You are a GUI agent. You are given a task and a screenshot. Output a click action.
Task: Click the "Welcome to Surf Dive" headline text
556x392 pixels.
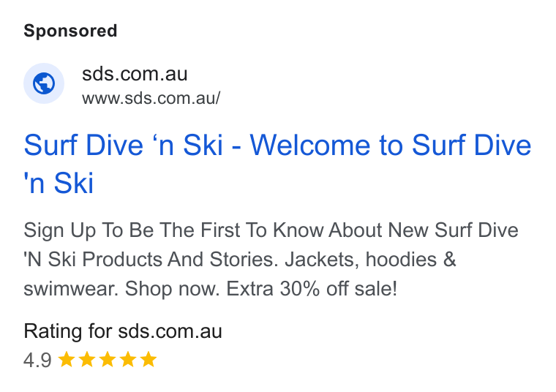tap(391, 145)
